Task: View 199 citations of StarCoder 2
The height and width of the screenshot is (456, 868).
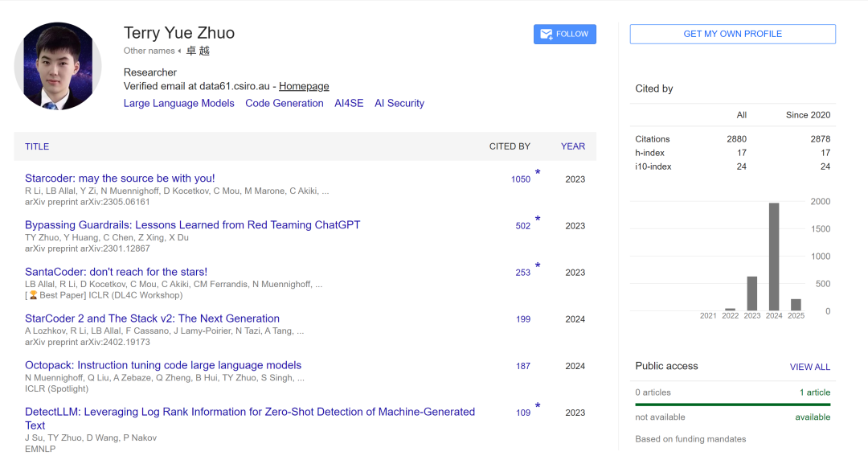Action: [x=523, y=319]
